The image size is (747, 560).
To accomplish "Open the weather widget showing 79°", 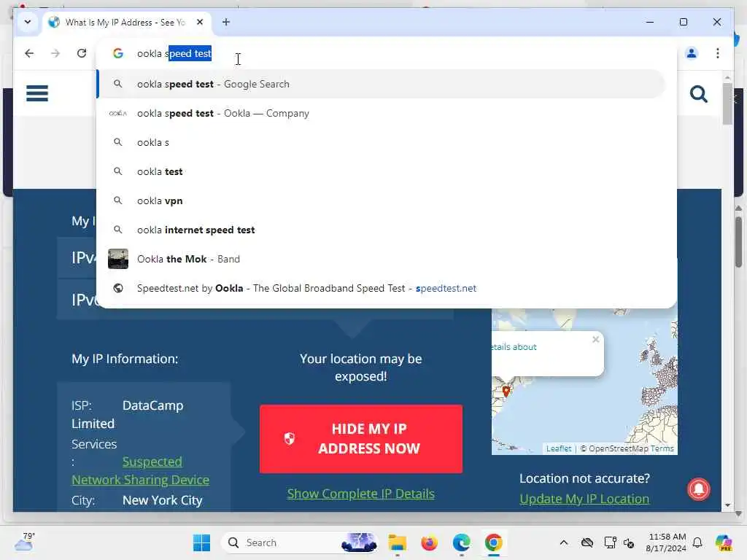I will [25, 542].
